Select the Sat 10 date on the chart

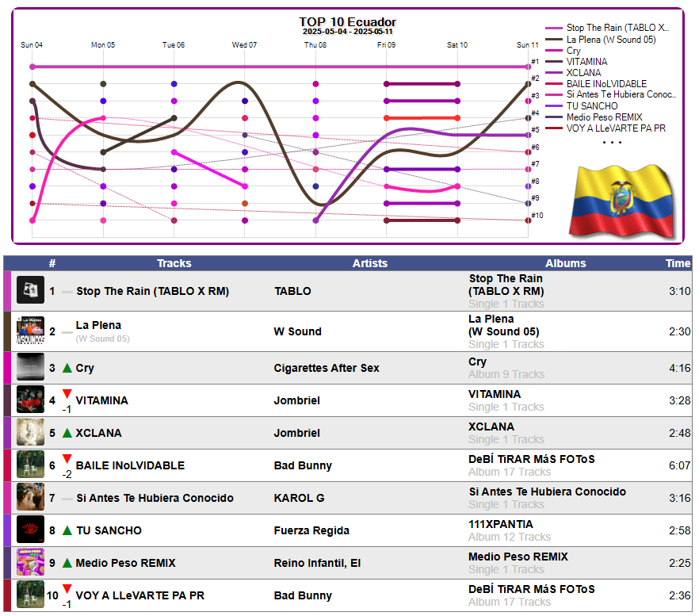point(457,45)
